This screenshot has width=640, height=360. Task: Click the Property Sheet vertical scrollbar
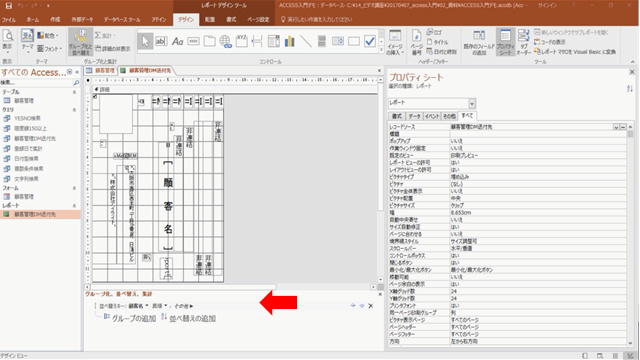[x=630, y=235]
